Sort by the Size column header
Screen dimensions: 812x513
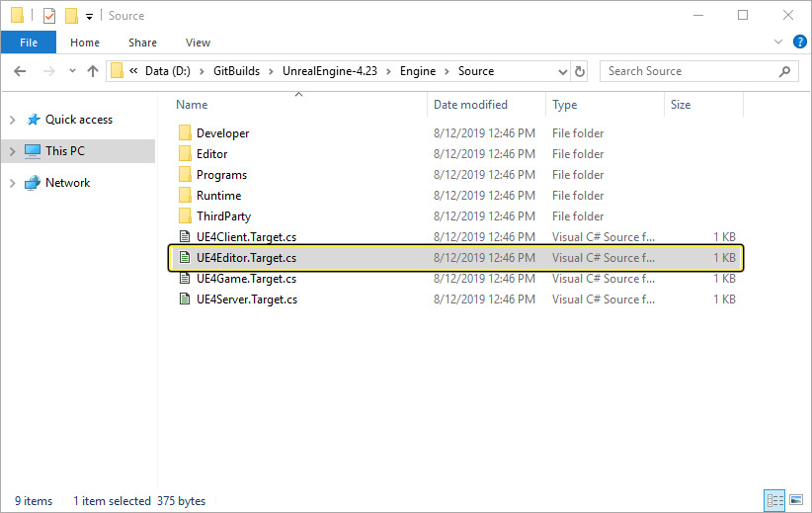681,105
